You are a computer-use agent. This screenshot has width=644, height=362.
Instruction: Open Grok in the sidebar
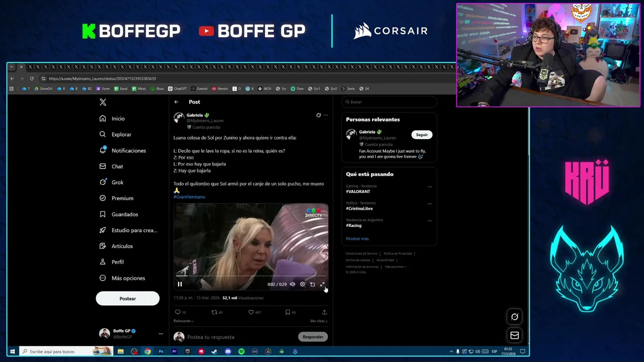pyautogui.click(x=111, y=182)
